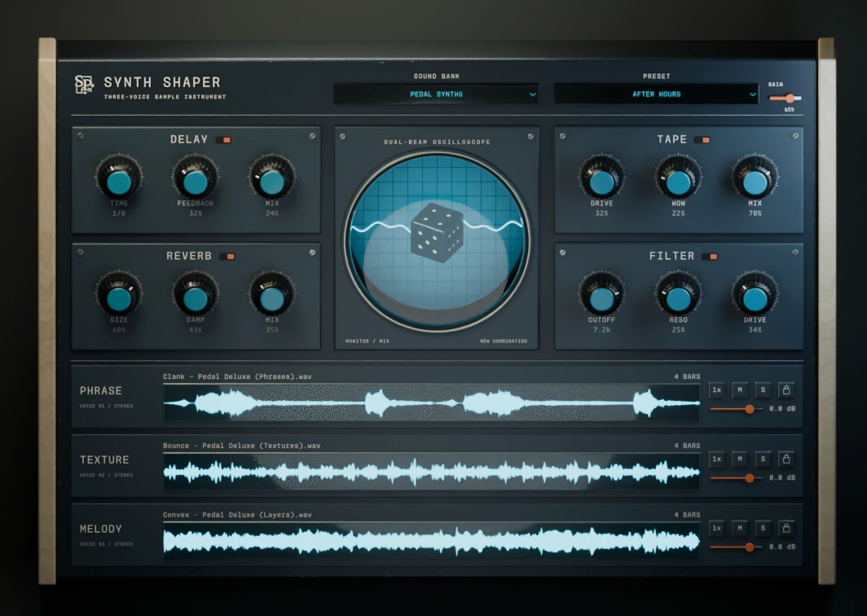Click the 1x speed button for Texture
The width and height of the screenshot is (867, 616).
coord(716,459)
